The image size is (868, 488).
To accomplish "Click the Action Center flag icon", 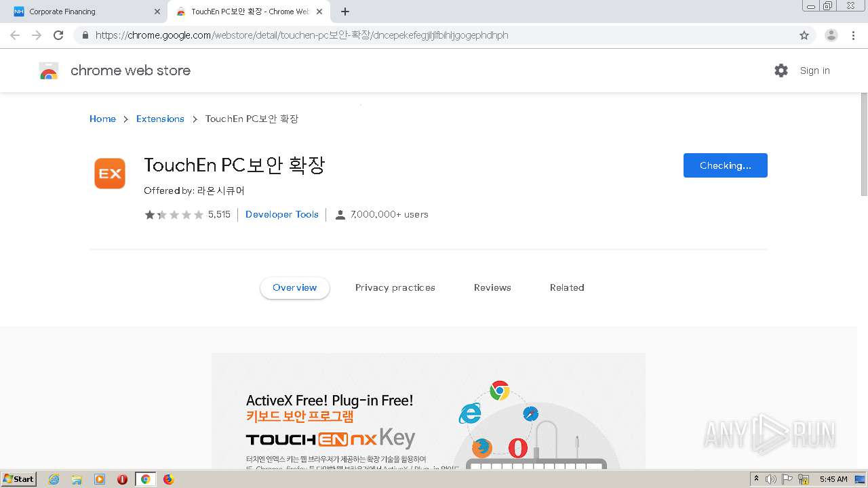I will click(x=787, y=479).
